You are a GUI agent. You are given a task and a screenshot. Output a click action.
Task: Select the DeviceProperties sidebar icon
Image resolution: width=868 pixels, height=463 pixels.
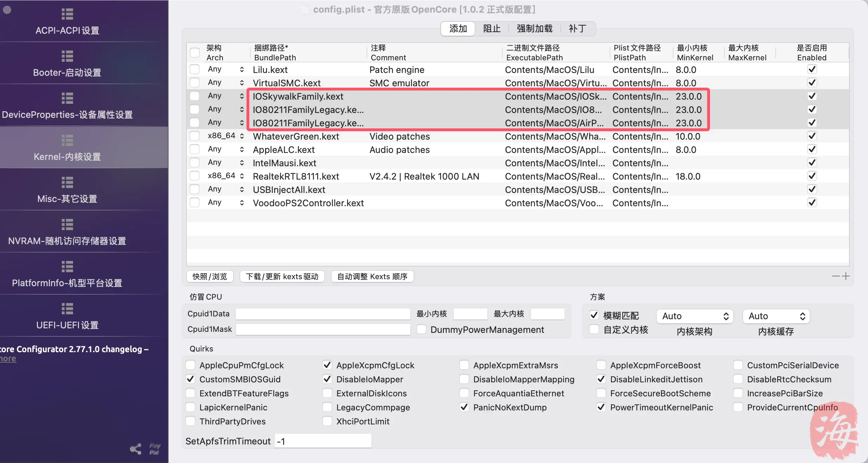[x=67, y=98]
